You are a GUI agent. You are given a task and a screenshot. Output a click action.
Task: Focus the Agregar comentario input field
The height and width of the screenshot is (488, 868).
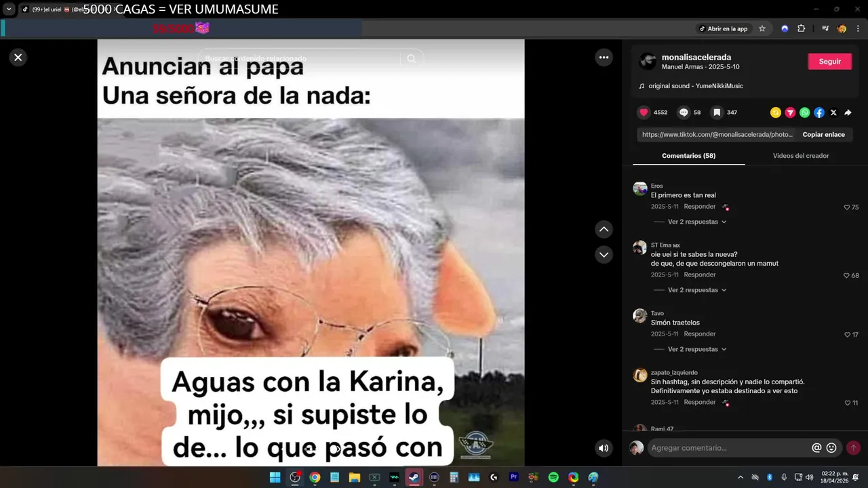pos(730,448)
